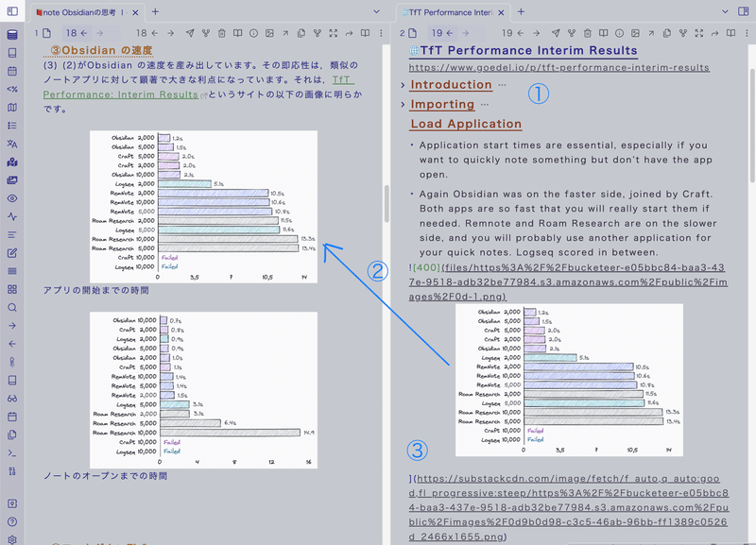Click trash delete icon in right pane toolbar
This screenshot has height=545, width=756.
click(587, 33)
